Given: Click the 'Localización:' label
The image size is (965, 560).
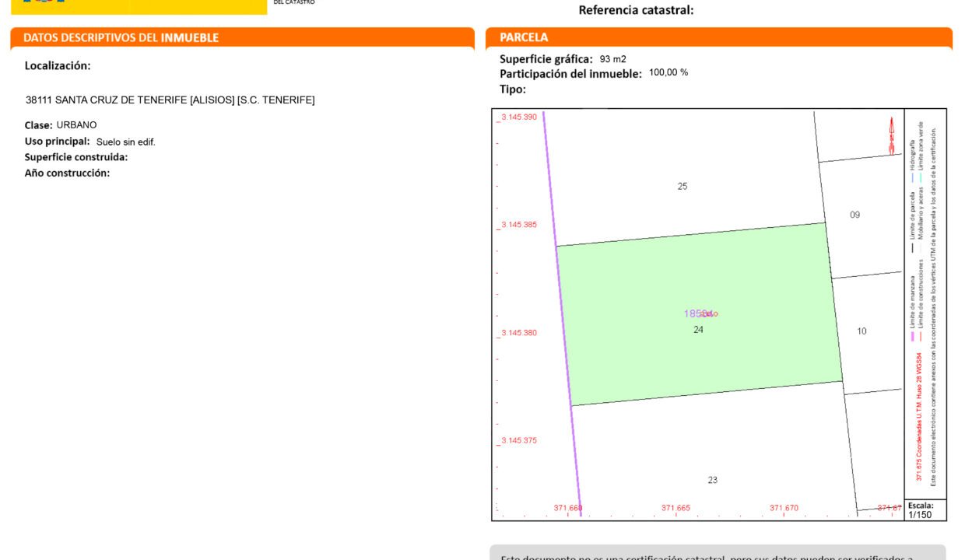Looking at the screenshot, I should pyautogui.click(x=58, y=66).
